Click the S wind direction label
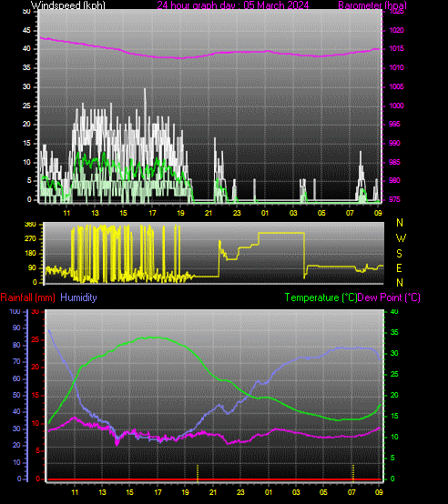 [x=399, y=254]
